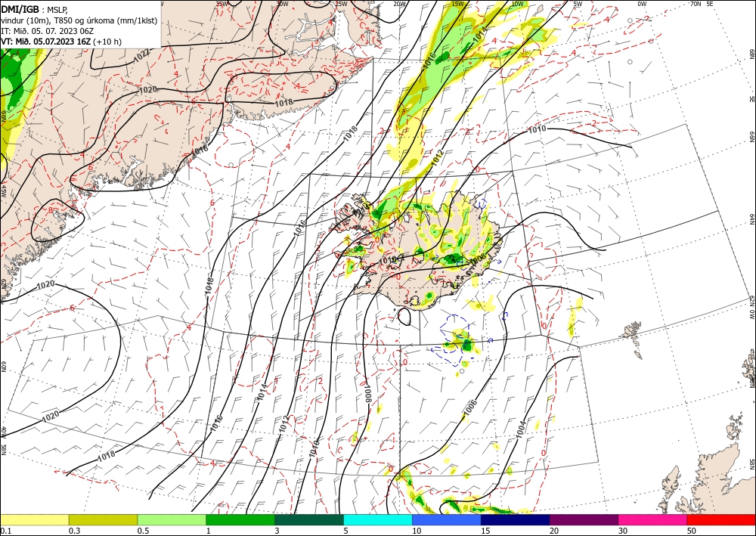This screenshot has width=756, height=536.
Task: Select the red 50+ legend color band
Action: (721, 519)
